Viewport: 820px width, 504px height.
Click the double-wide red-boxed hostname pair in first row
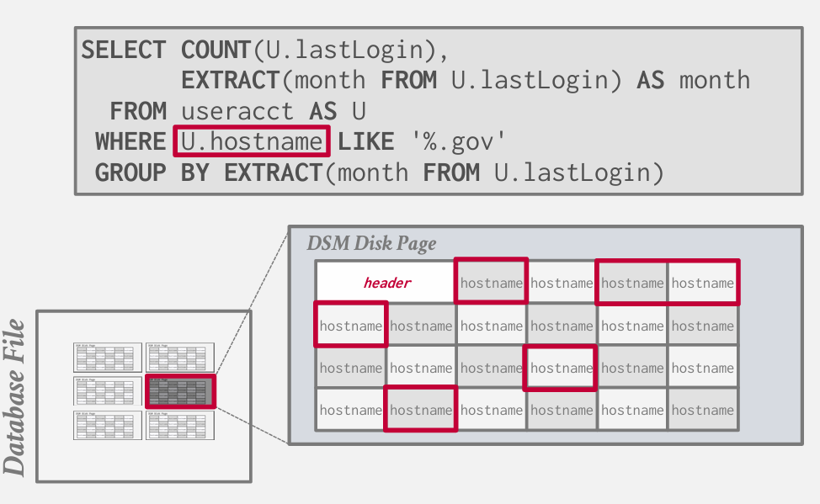click(668, 283)
